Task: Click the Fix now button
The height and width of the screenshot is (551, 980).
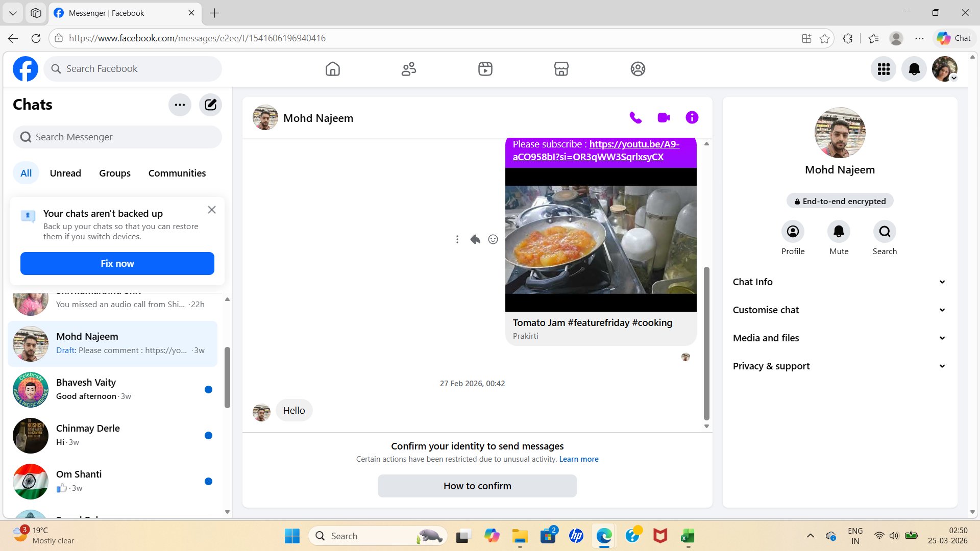Action: pyautogui.click(x=117, y=264)
